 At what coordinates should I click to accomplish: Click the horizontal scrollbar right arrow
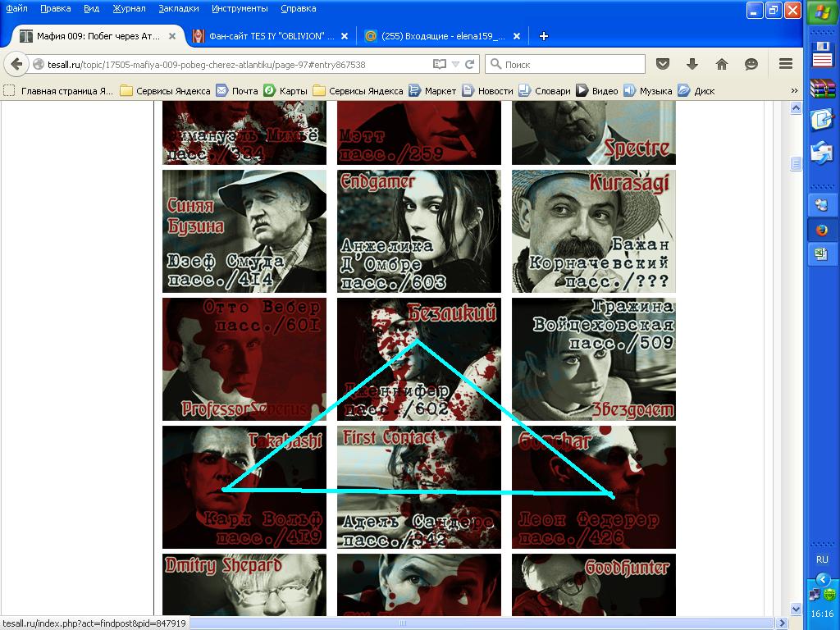782,623
